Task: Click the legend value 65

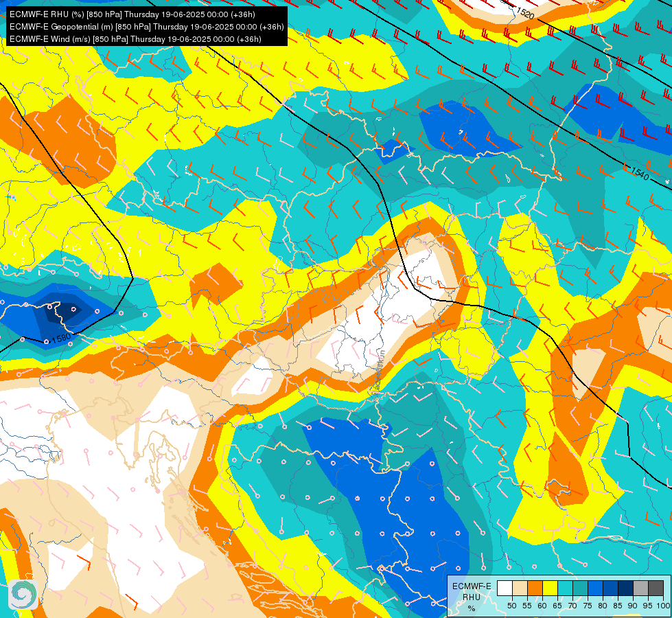Action: 557,606
